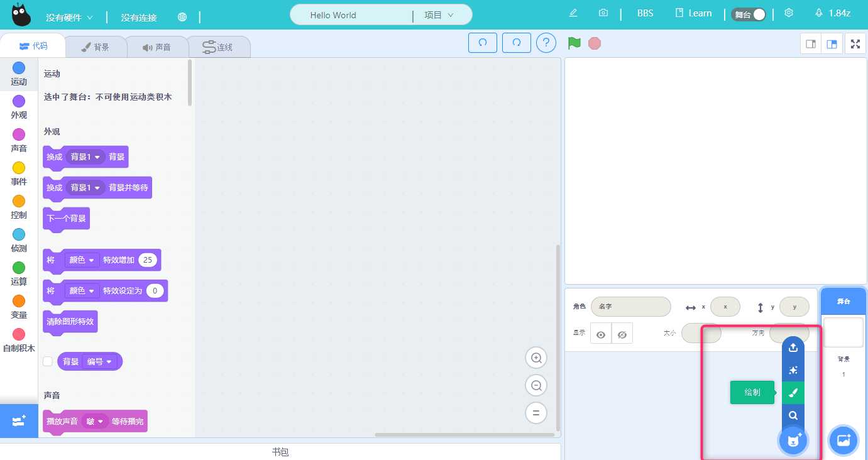Screen dimensions: 868x460
Task: Open the 书包 backpack bar
Action: pyautogui.click(x=280, y=452)
